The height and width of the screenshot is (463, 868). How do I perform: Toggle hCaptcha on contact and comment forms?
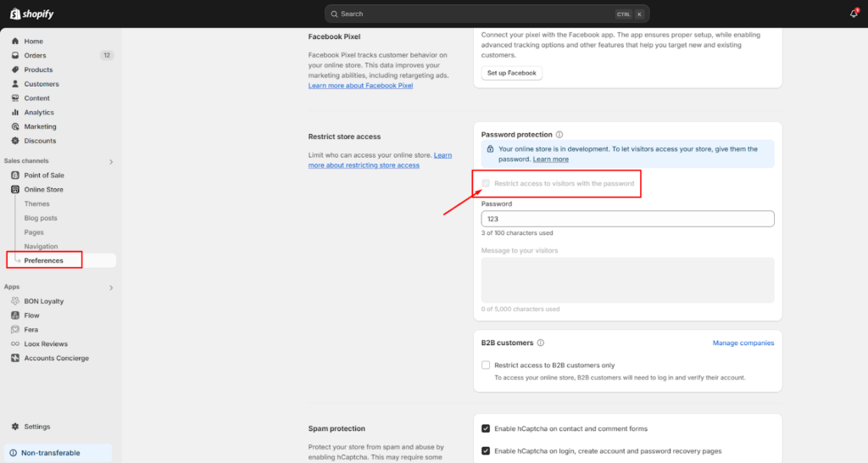tap(486, 429)
